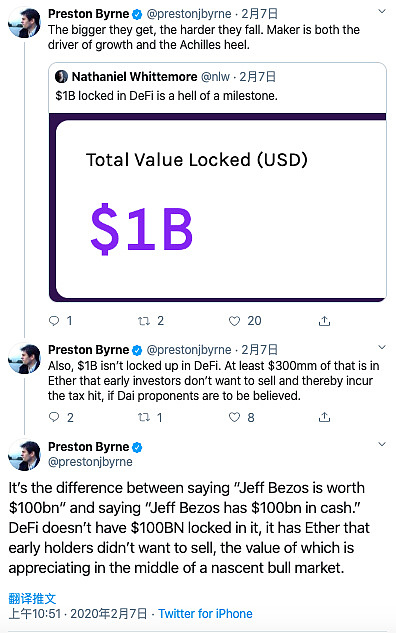Like the second tweet with 8 likes
Image resolution: width=396 pixels, height=633 pixels.
click(235, 417)
